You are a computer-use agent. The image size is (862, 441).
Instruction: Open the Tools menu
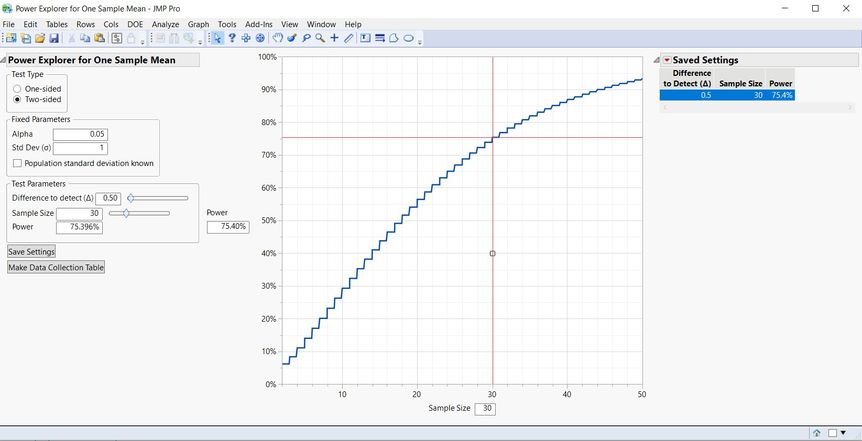tap(227, 24)
